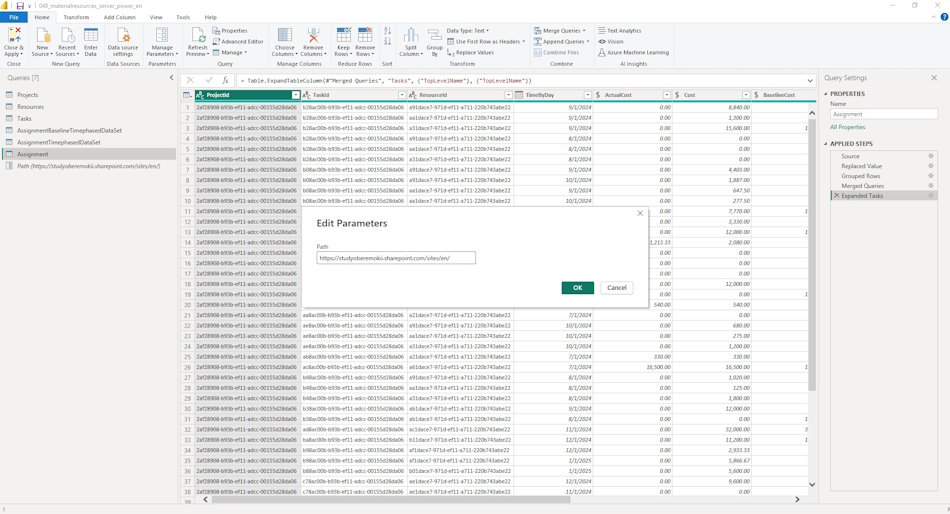
Task: Open Azure Machine Learning
Action: (633, 53)
